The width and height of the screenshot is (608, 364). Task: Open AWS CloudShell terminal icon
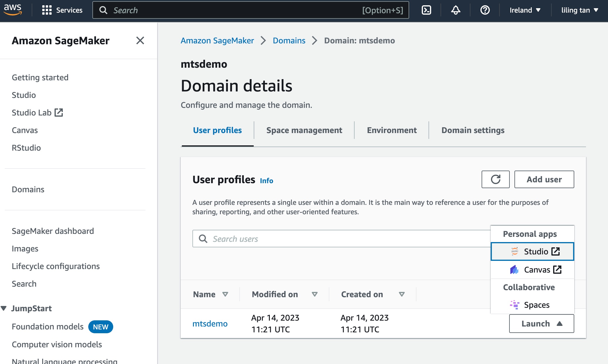[426, 10]
